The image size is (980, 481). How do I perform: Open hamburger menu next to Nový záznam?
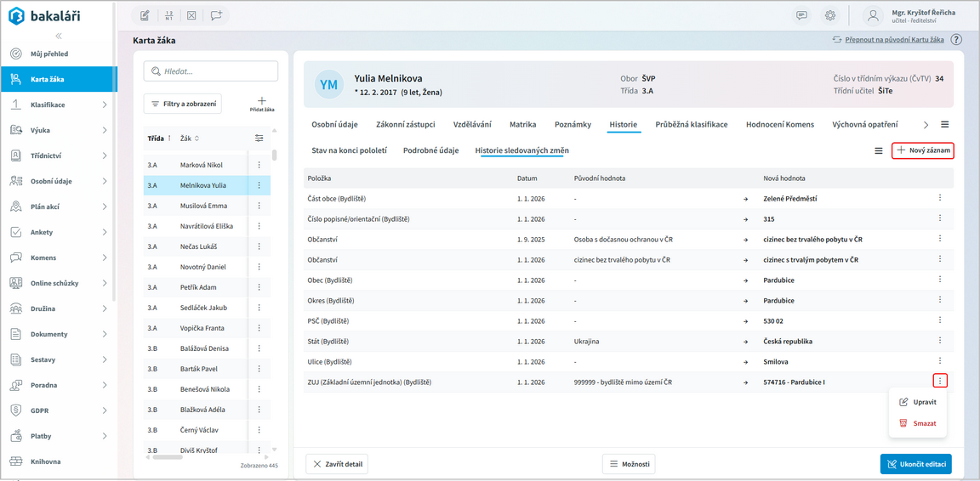pyautogui.click(x=878, y=151)
